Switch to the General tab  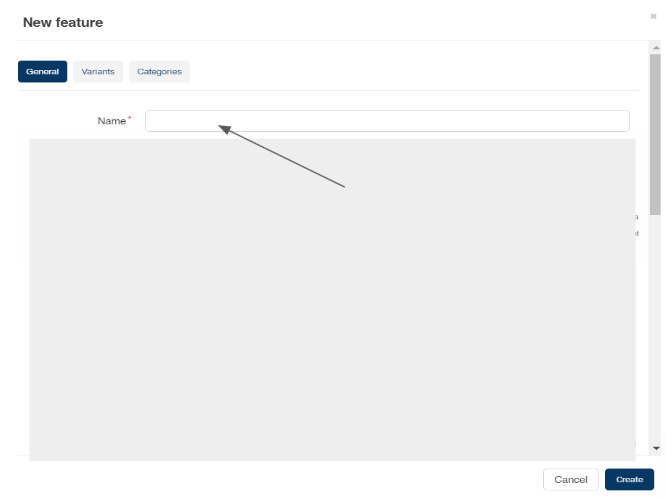[42, 72]
